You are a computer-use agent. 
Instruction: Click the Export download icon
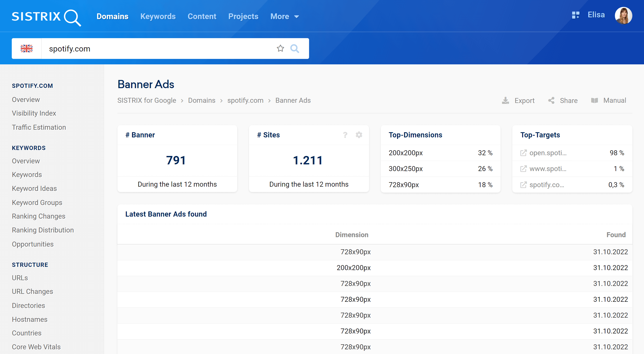pyautogui.click(x=506, y=101)
